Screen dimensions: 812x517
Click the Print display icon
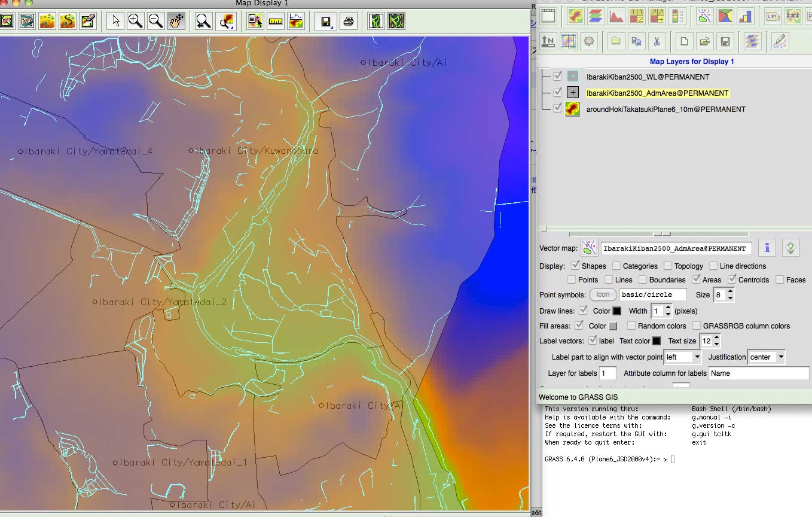[349, 22]
